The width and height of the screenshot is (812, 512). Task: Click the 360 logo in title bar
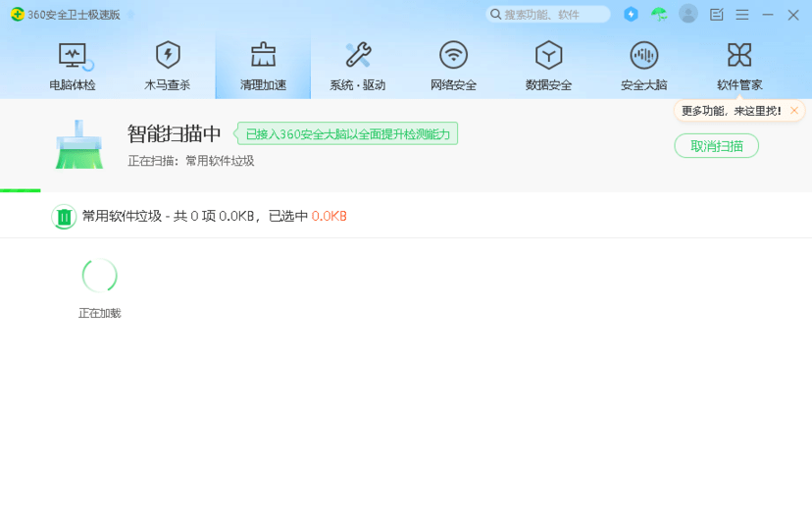[17, 14]
